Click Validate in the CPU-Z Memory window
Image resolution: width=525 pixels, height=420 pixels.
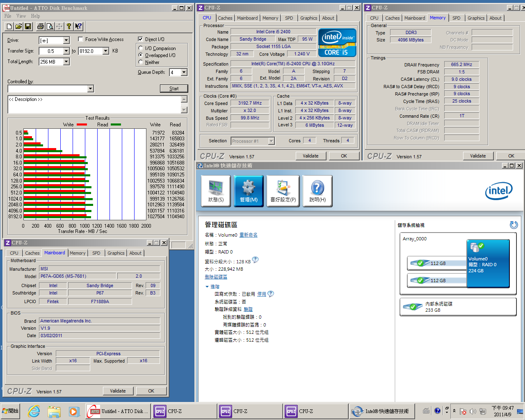(478, 156)
